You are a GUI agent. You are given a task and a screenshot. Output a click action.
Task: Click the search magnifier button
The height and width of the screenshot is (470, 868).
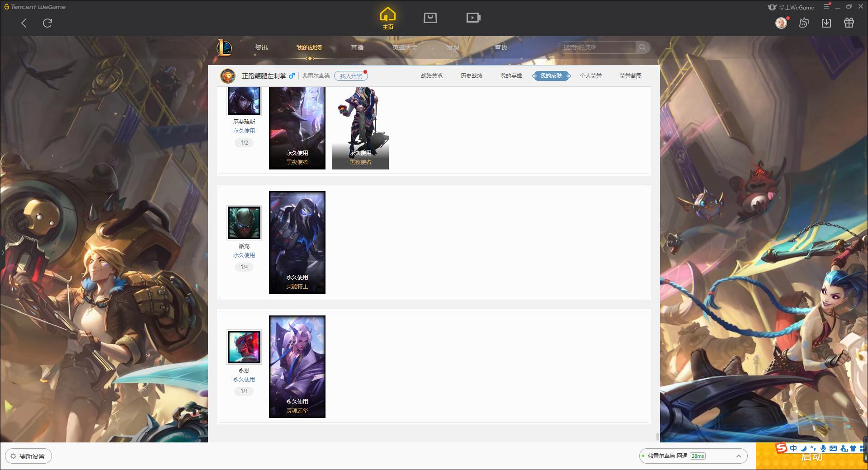642,47
